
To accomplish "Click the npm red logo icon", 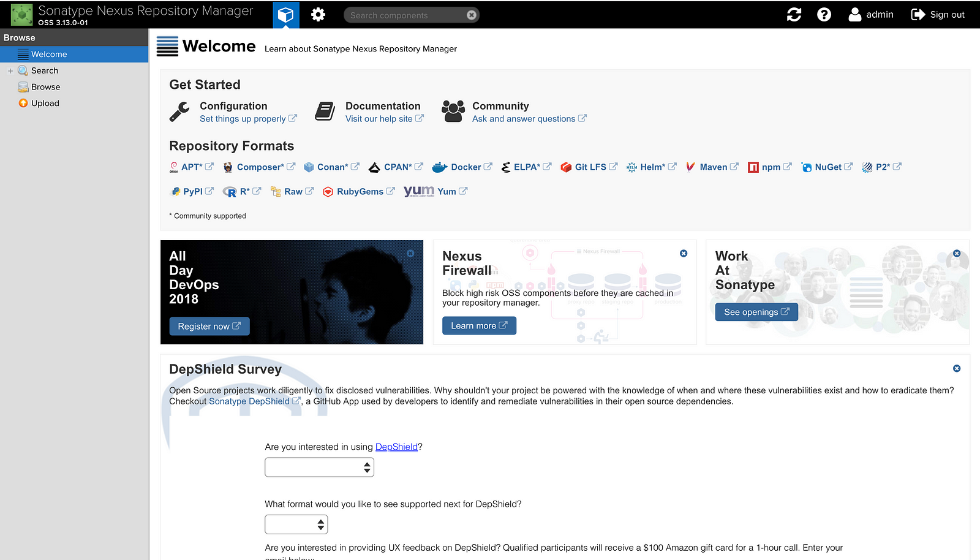I will (753, 167).
